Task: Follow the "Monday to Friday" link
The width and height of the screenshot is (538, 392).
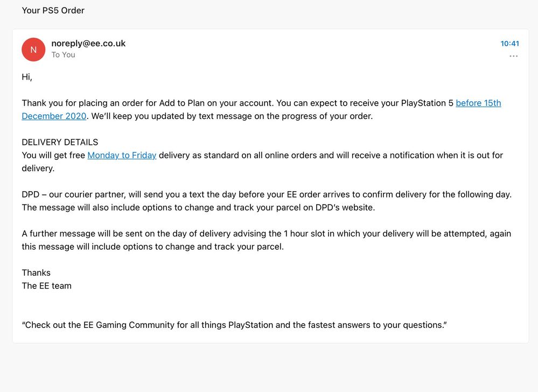Action: tap(122, 155)
